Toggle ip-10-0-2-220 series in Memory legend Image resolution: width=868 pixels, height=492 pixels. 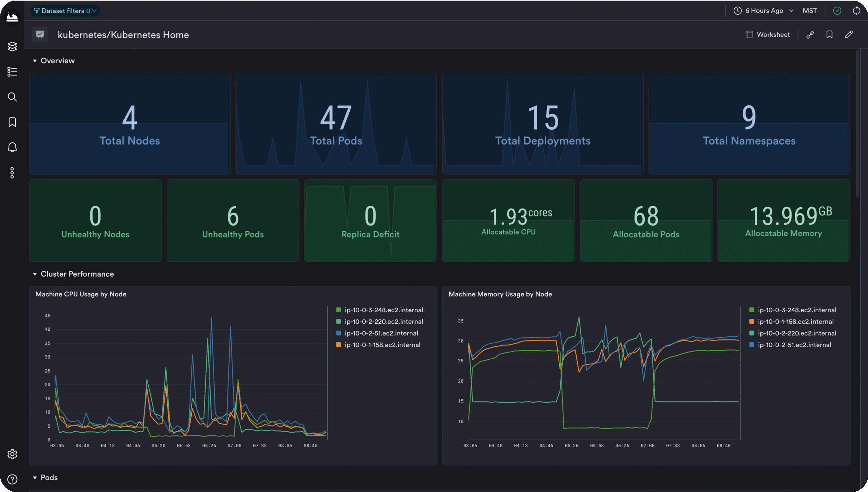click(x=793, y=333)
